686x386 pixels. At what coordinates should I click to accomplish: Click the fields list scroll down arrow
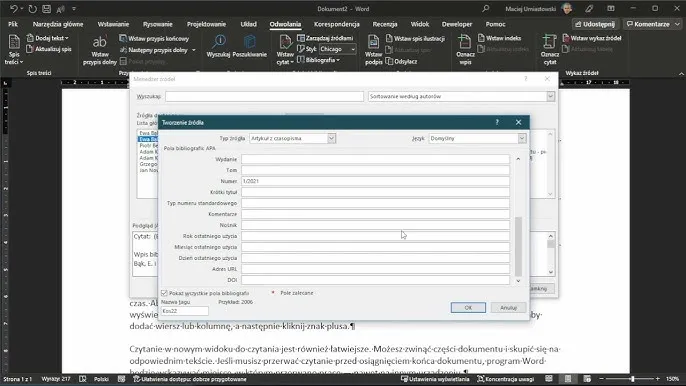[x=518, y=281]
